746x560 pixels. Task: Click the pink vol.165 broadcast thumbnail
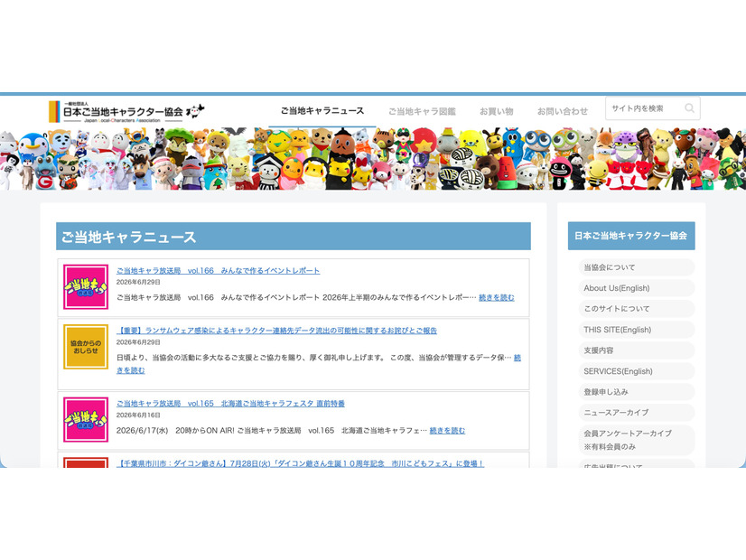[86, 420]
